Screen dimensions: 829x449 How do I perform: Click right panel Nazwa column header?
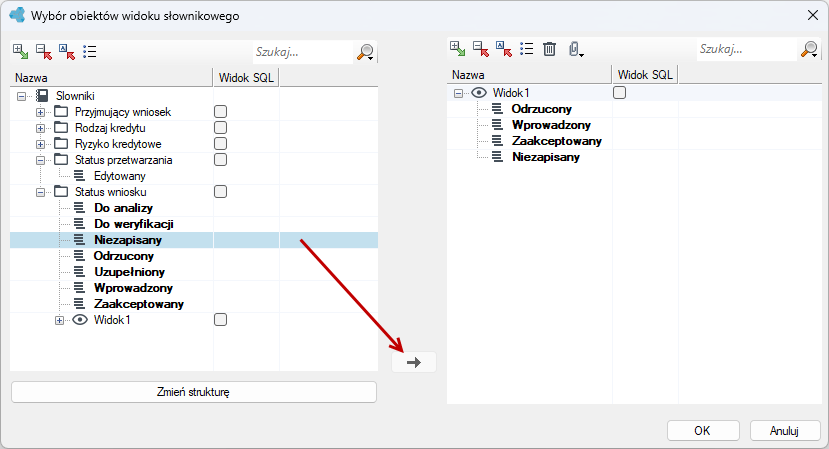(x=529, y=75)
